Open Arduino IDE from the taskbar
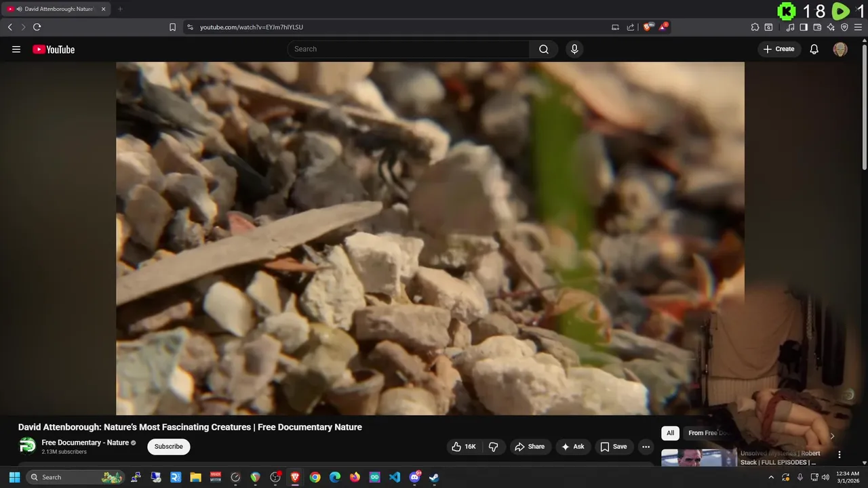 [374, 477]
